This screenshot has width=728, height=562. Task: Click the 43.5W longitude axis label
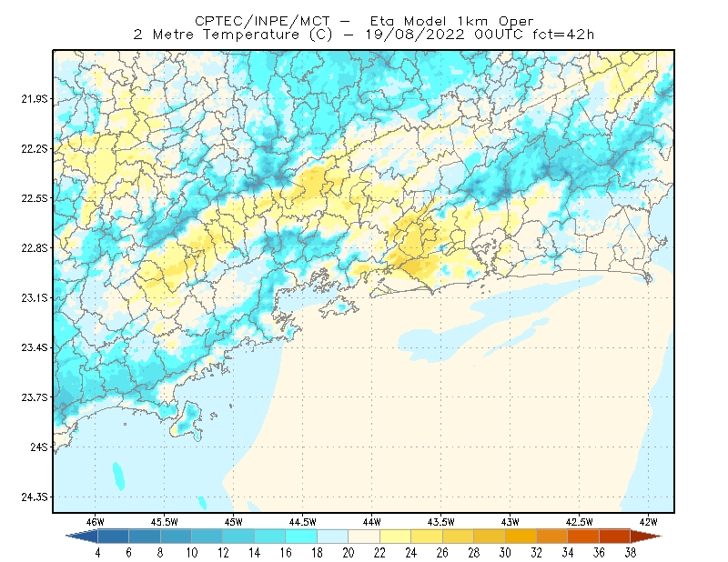(x=440, y=522)
